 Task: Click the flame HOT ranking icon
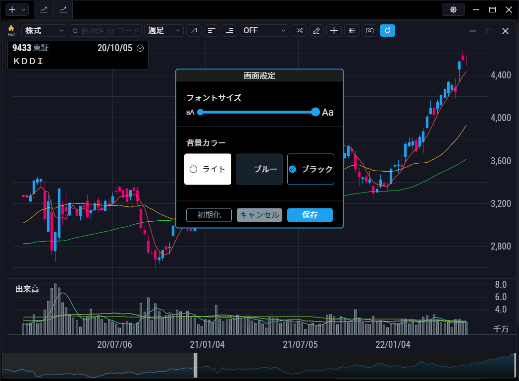(11, 30)
